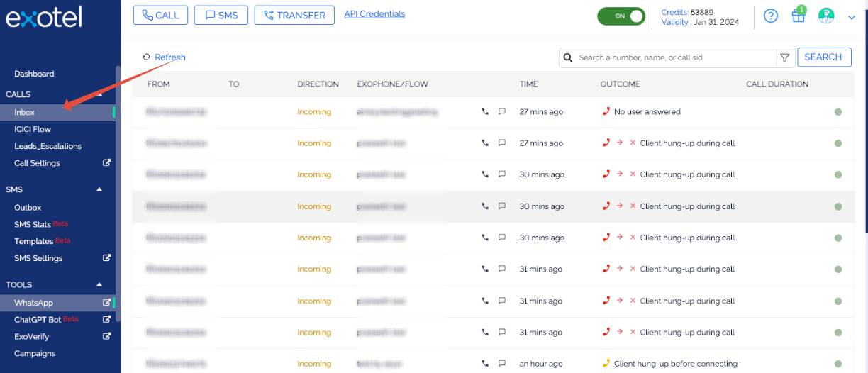
Task: Click status dot in 27 mins ago hung-up row
Action: tap(838, 143)
